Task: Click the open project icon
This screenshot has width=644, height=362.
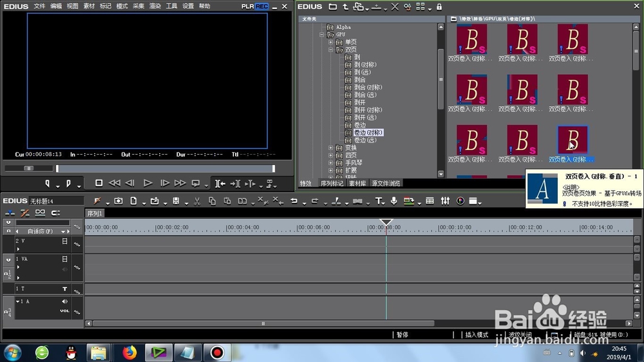Action: click(x=155, y=201)
